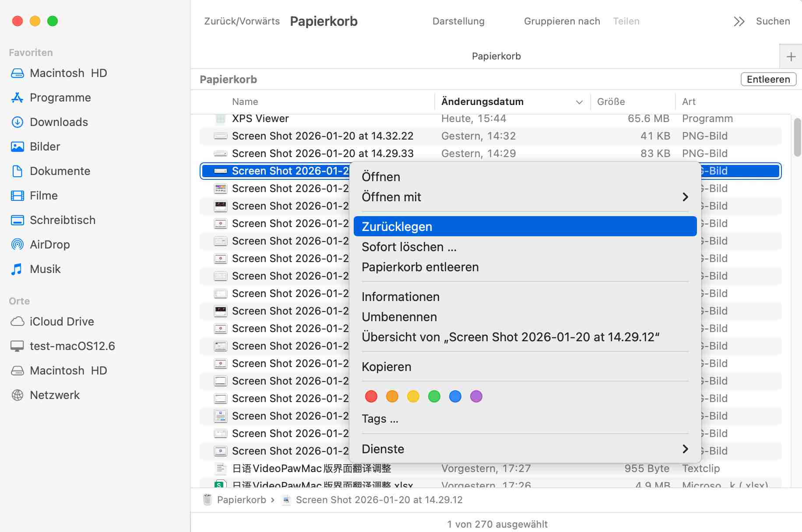Screen dimensions: 802x532
Task: Show hidden toolbar items via double chevron
Action: click(739, 21)
